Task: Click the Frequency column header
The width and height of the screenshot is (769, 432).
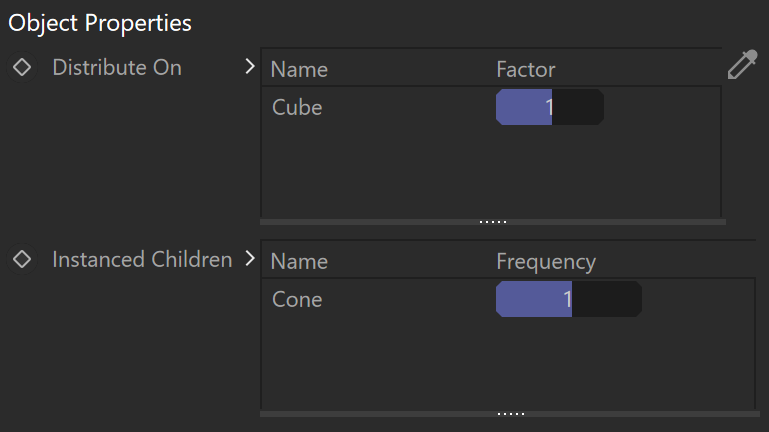Action: [546, 262]
